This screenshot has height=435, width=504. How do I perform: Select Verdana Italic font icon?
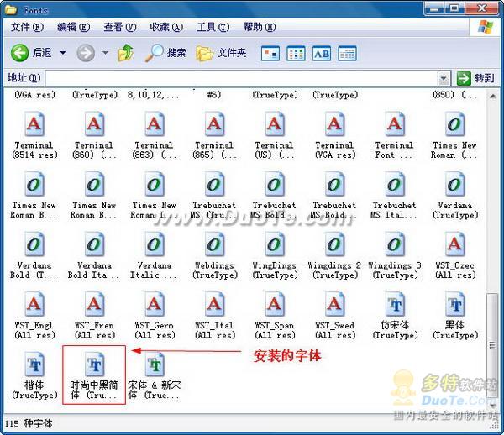point(155,256)
